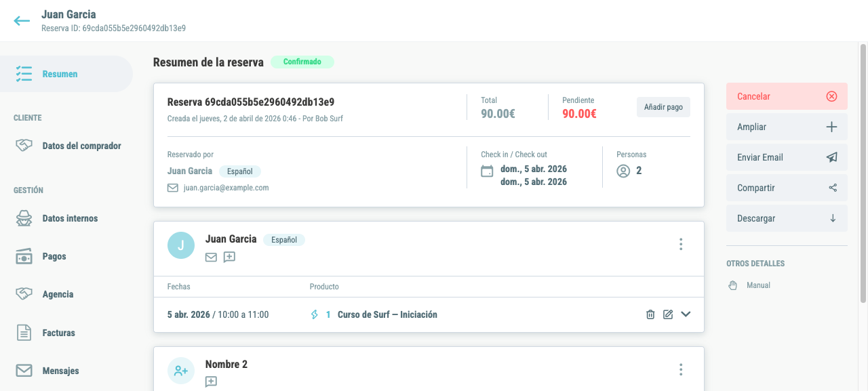The height and width of the screenshot is (391, 868).
Task: Click the lightning icon beside Curso de Surf
Action: coord(314,314)
